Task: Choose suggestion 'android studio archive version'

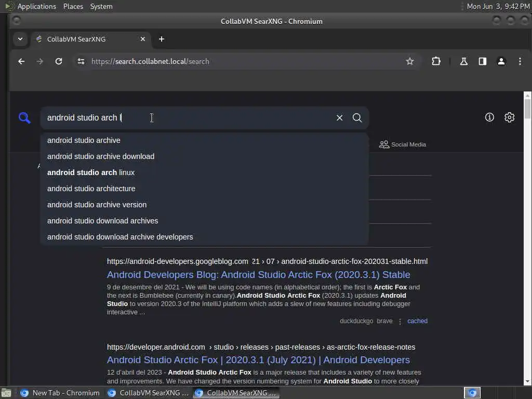Action: click(x=204, y=205)
